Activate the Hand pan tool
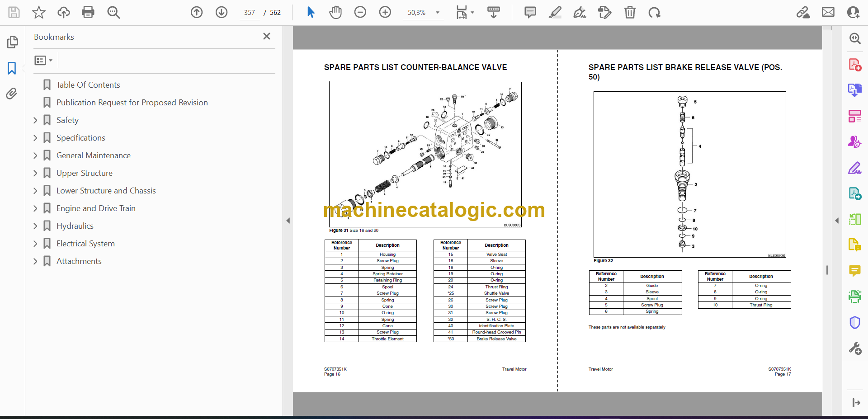The height and width of the screenshot is (419, 868). tap(335, 12)
